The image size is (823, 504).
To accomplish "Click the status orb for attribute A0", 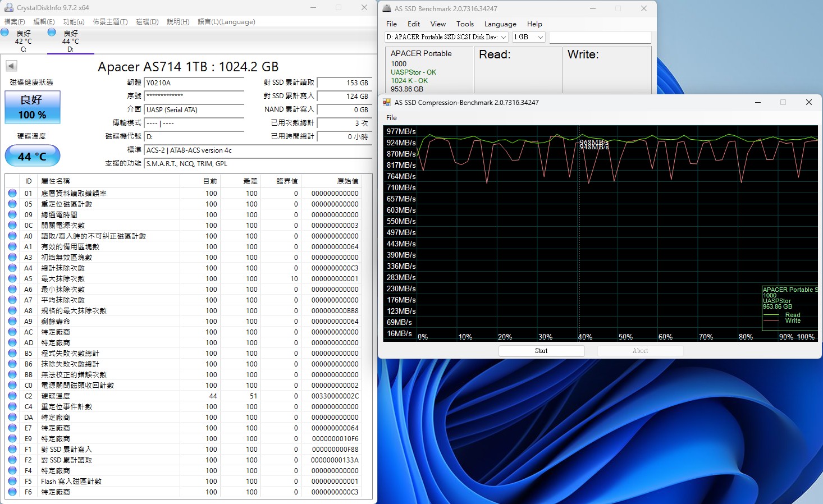I will click(x=12, y=236).
